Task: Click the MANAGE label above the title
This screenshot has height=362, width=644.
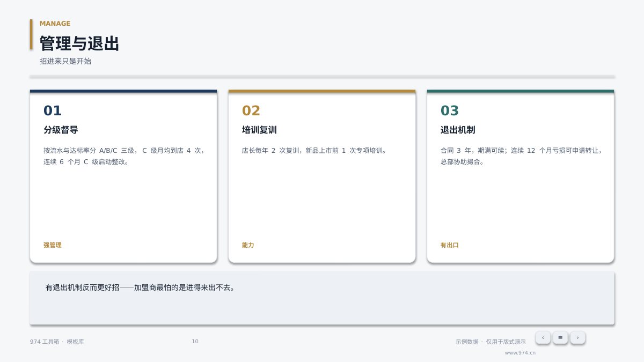Action: (55, 24)
